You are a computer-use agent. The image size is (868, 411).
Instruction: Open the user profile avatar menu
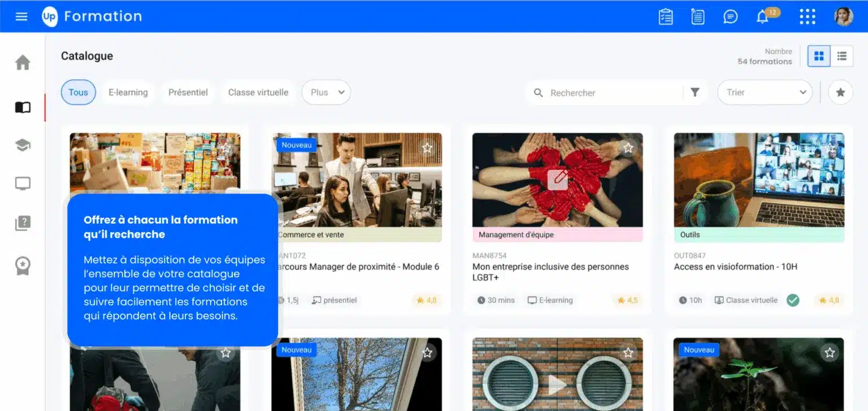(x=843, y=17)
